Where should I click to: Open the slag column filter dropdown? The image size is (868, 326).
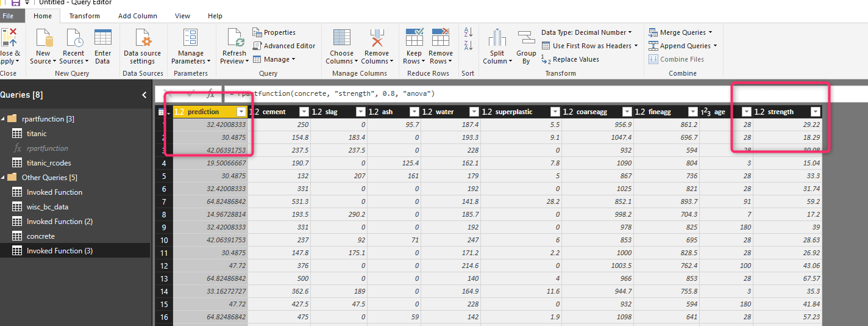pos(360,112)
